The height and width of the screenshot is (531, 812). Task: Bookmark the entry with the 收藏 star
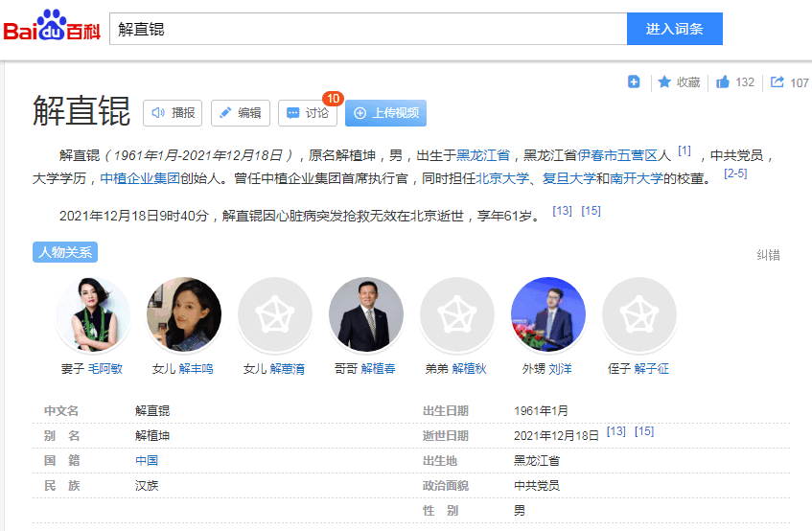679,82
